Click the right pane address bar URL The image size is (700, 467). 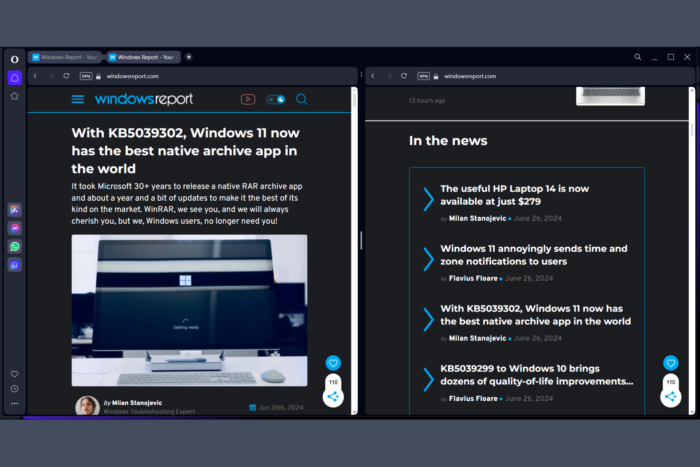[x=470, y=76]
